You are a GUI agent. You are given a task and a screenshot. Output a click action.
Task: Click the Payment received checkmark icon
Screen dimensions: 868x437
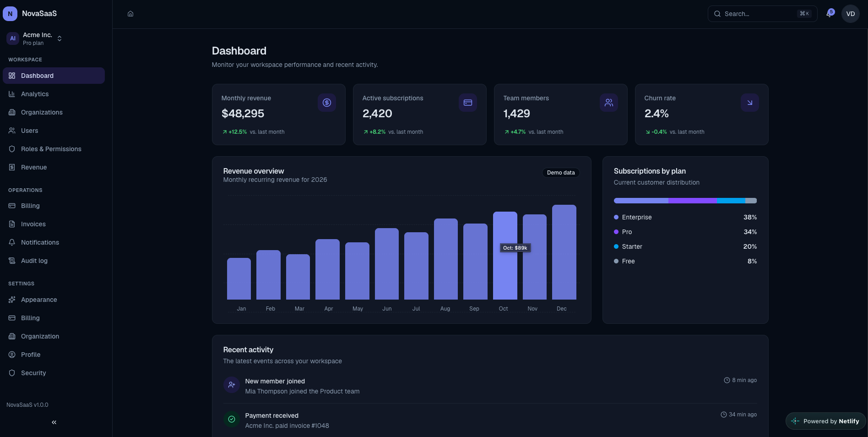[232, 419]
